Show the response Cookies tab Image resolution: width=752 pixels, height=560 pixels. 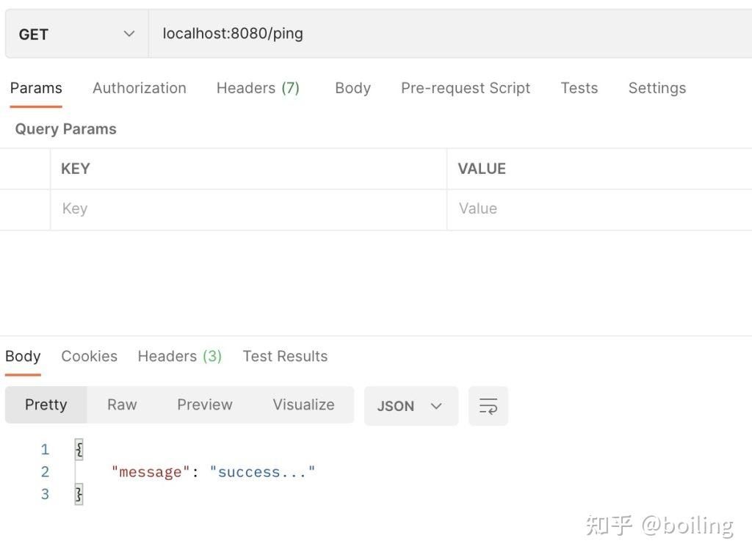pos(89,356)
